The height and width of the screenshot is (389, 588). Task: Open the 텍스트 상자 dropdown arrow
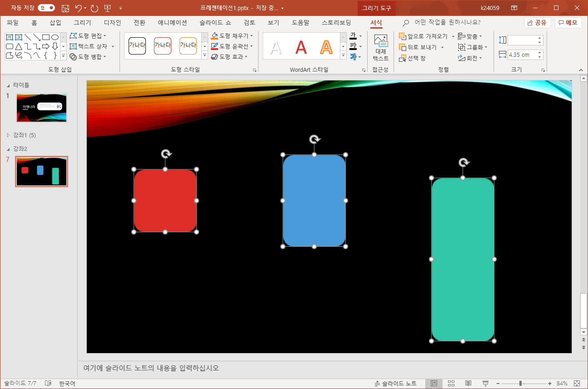113,46
